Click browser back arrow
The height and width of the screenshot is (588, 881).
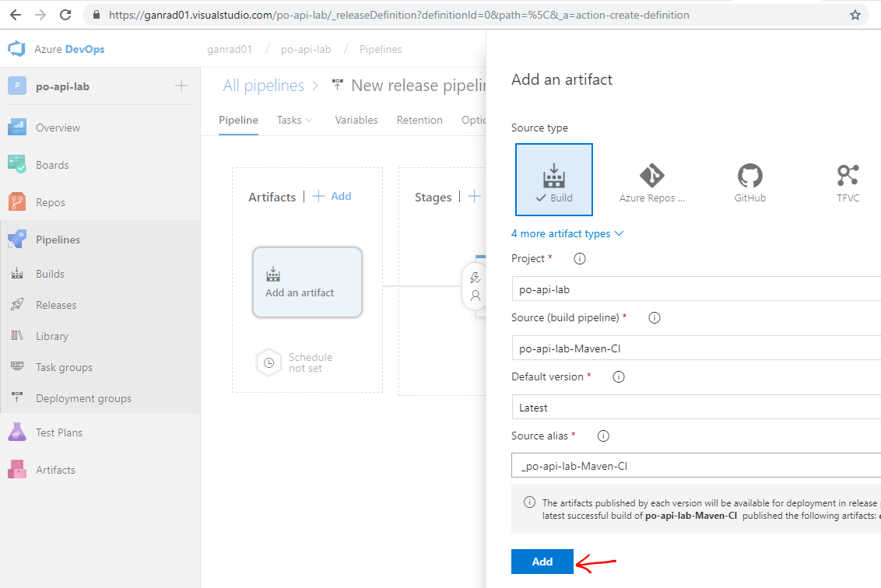click(15, 15)
